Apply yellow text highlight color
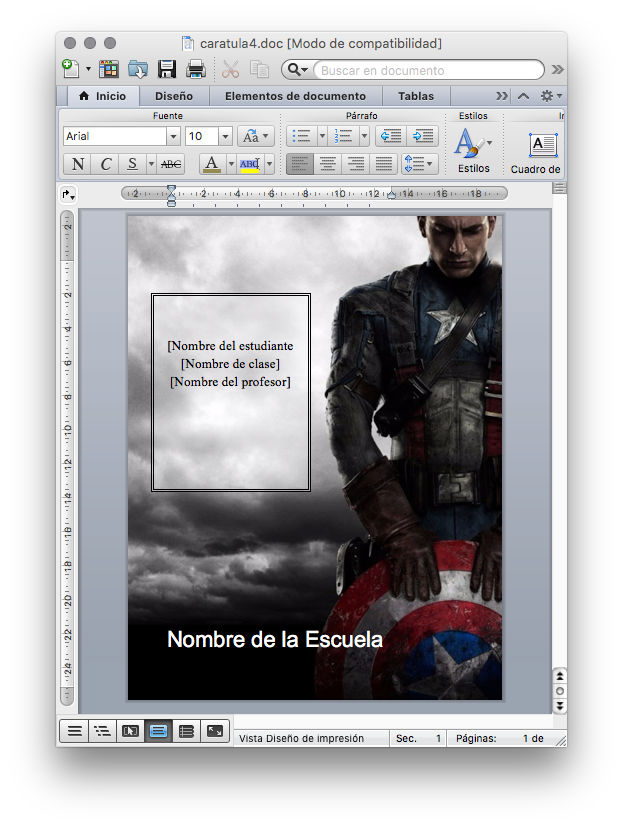This screenshot has width=623, height=827. [x=250, y=164]
